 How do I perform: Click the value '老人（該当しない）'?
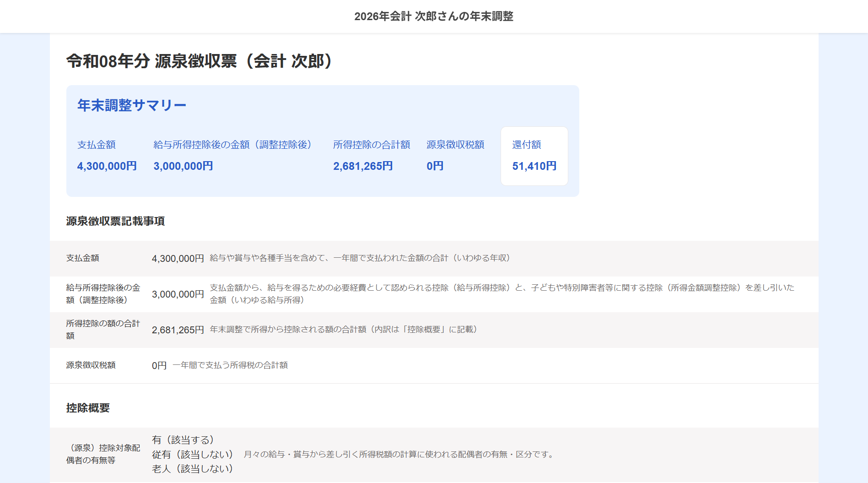pyautogui.click(x=193, y=469)
